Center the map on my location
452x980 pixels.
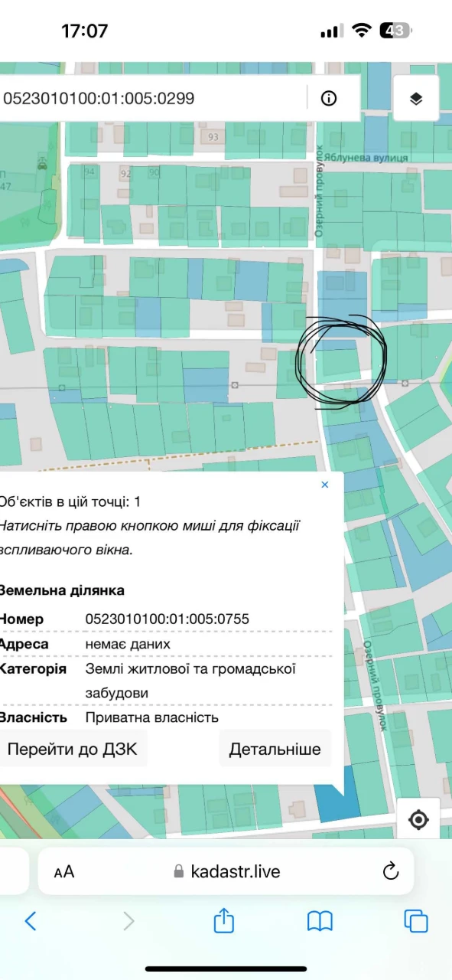(418, 820)
